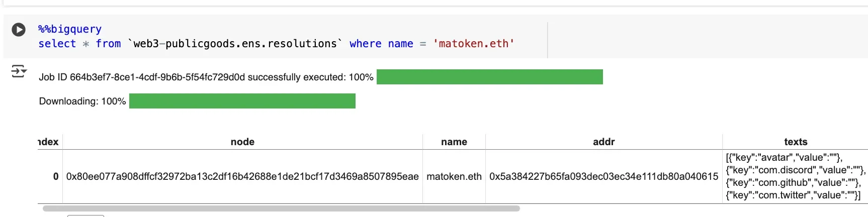The height and width of the screenshot is (217, 868).
Task: Click the Downloading green progress bar
Action: click(x=242, y=101)
